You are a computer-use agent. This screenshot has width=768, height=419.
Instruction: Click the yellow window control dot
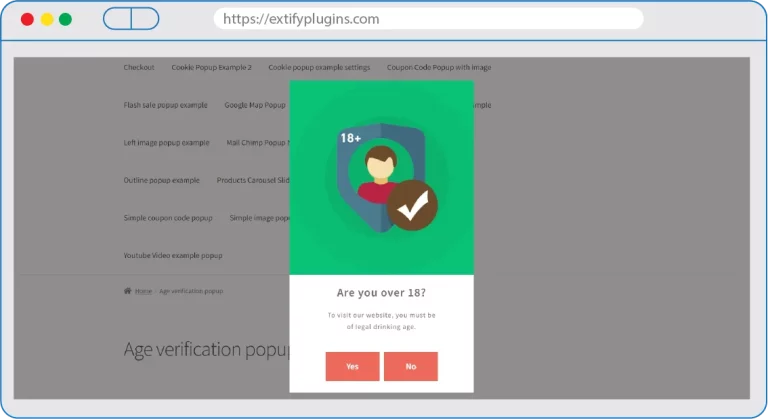pos(46,19)
